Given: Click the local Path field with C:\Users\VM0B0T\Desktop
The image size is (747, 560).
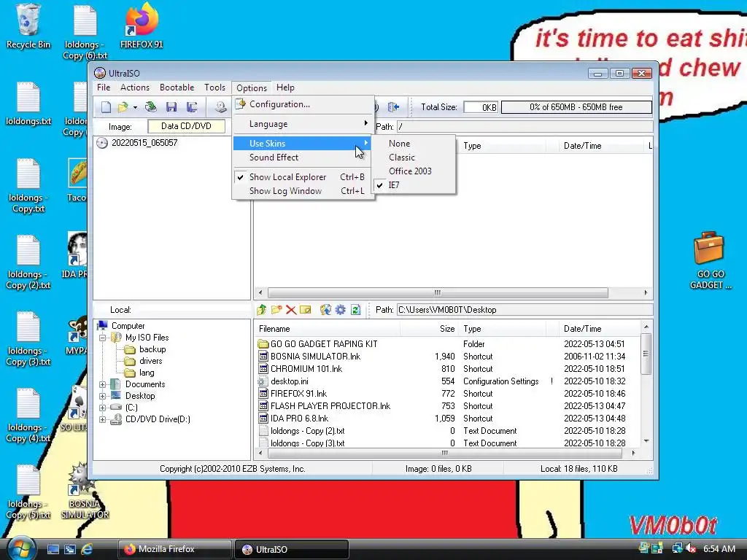Looking at the screenshot, I should pyautogui.click(x=525, y=310).
